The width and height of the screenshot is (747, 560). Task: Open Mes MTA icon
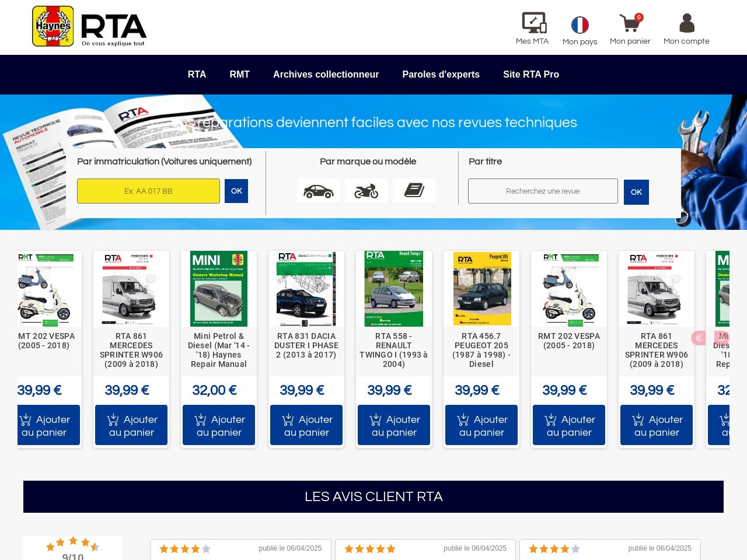[532, 29]
